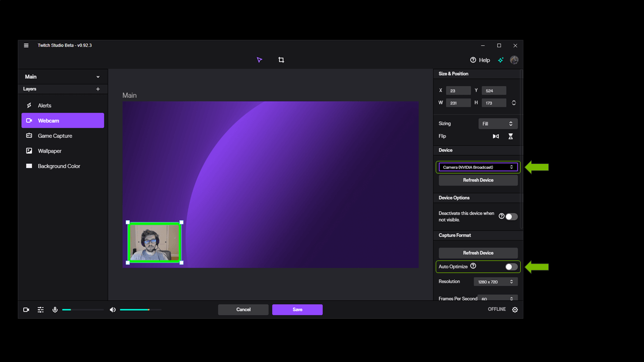The width and height of the screenshot is (644, 362).
Task: Click the aspect ratio lock icon
Action: [x=514, y=103]
